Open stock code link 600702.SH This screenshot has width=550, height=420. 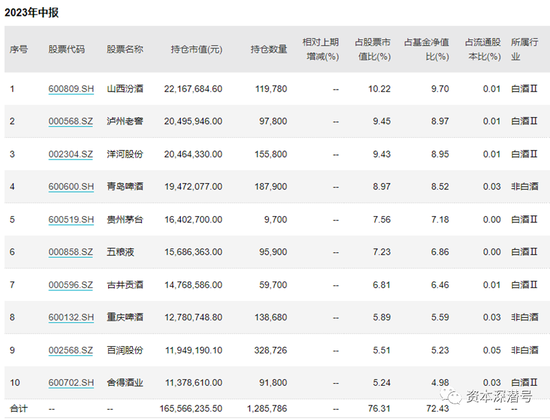(x=71, y=383)
